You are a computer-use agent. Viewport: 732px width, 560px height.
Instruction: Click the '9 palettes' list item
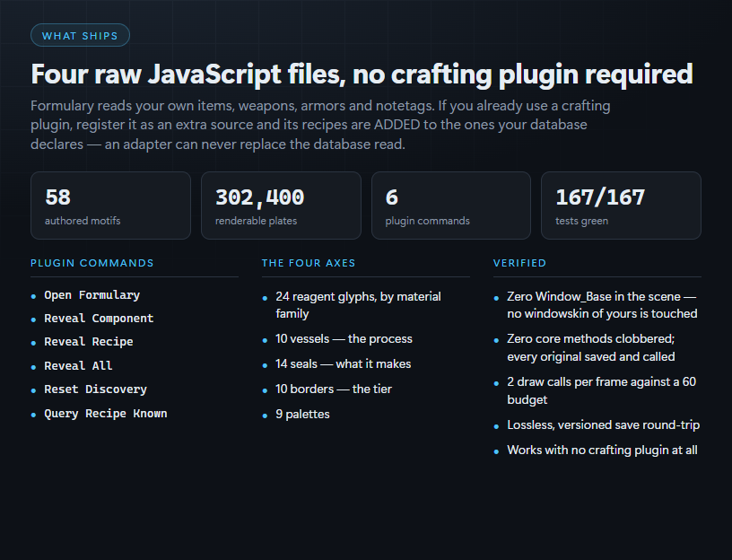pyautogui.click(x=302, y=415)
